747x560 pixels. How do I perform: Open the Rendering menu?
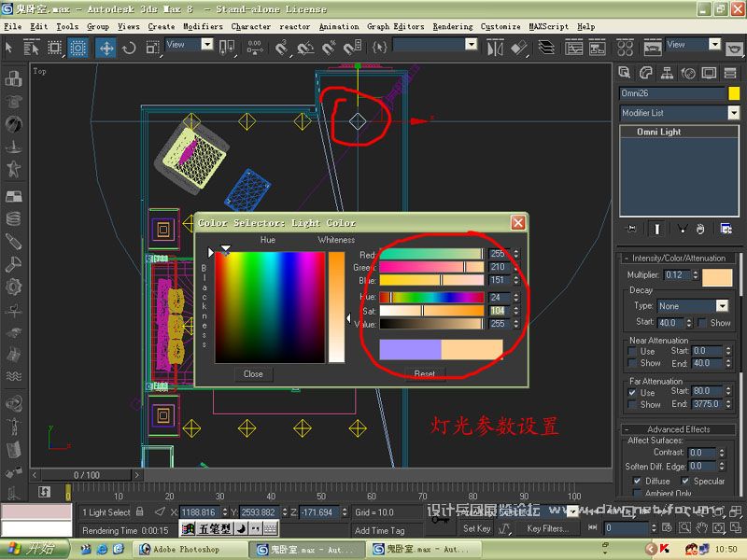click(453, 27)
